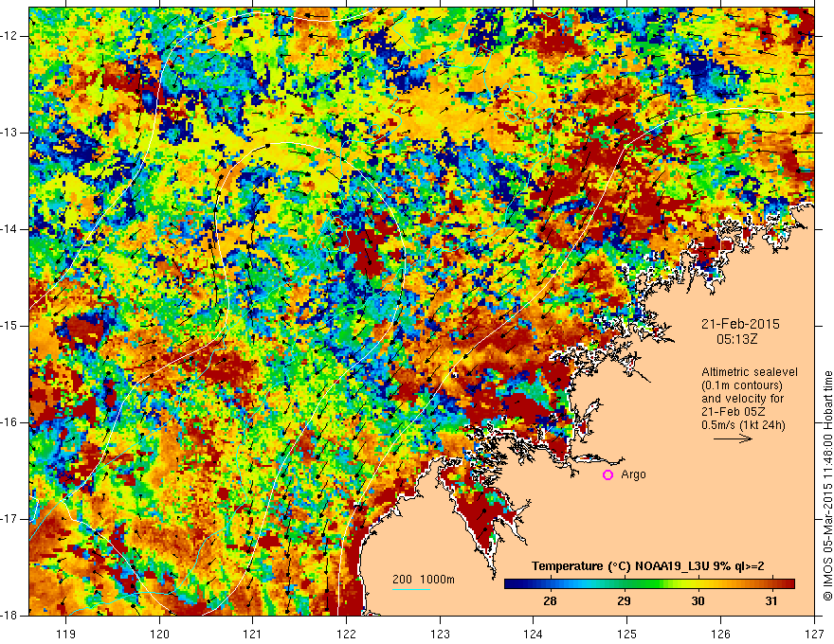Click the latitude '-18' axis label
Image resolution: width=834 pixels, height=644 pixels.
[9, 616]
